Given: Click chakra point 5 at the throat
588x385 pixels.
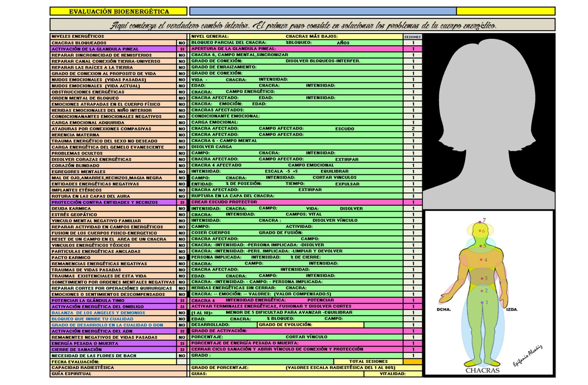Looking at the screenshot, I should pos(481,246).
